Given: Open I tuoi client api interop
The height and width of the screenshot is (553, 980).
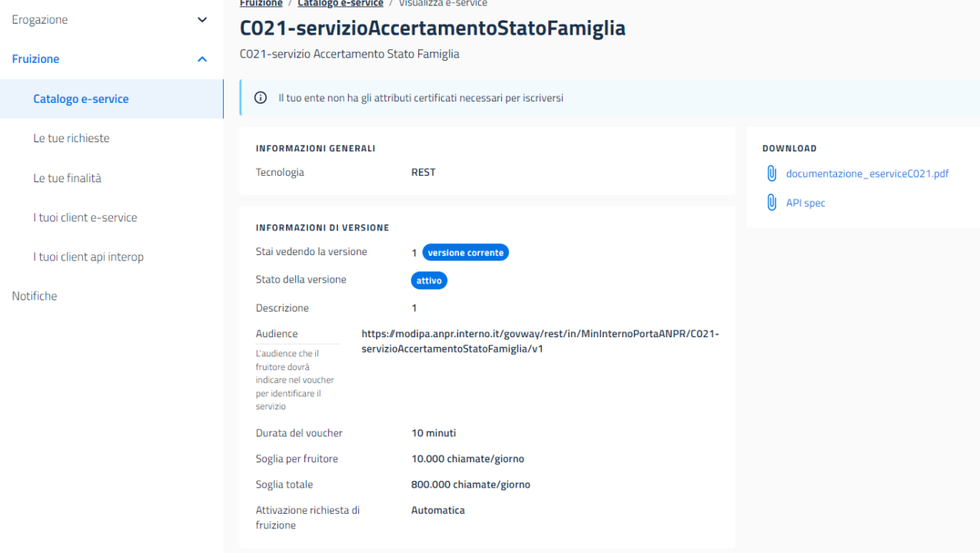Looking at the screenshot, I should coord(88,257).
